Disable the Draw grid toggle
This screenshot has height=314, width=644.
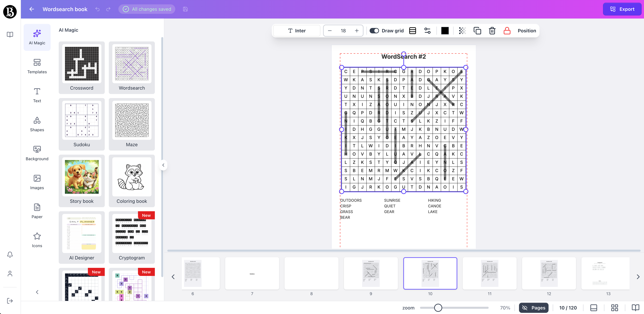(374, 30)
